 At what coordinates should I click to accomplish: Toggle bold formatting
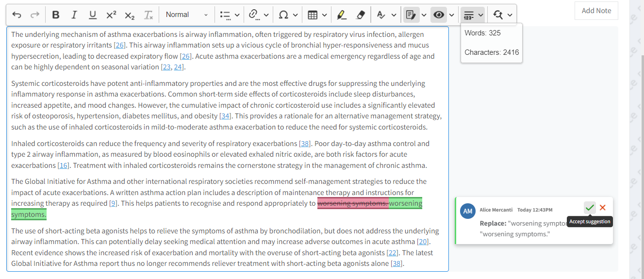point(56,15)
